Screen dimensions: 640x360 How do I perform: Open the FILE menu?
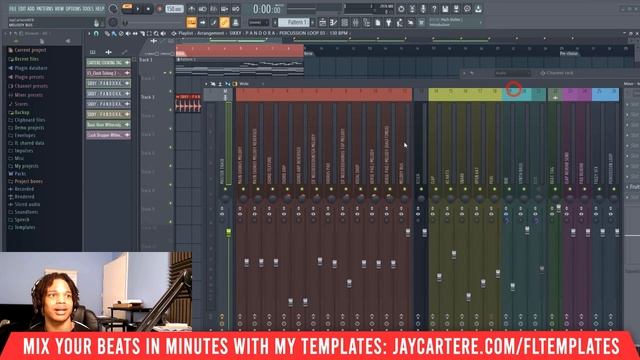[x=12, y=9]
